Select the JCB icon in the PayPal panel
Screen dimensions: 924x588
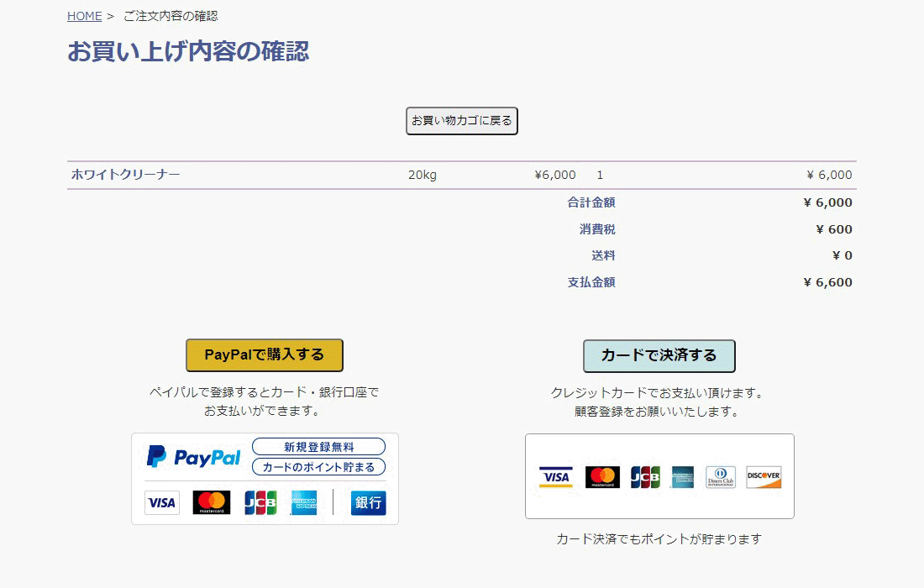(260, 502)
